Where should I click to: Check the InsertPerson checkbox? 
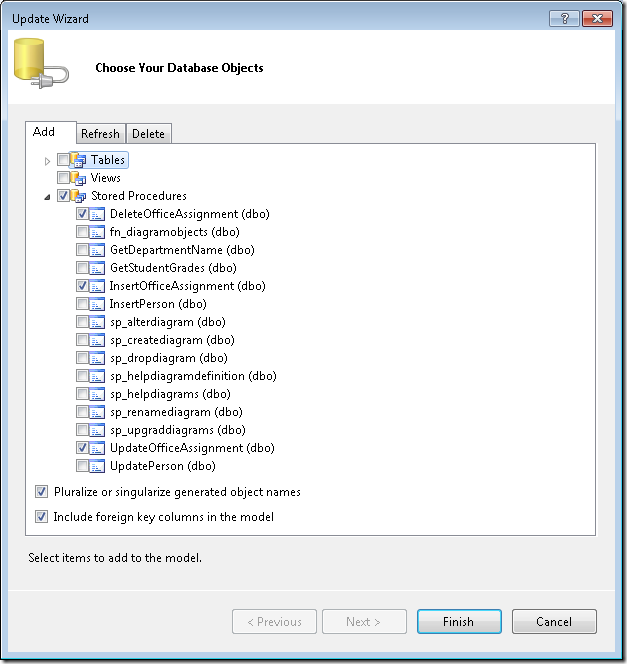click(82, 304)
